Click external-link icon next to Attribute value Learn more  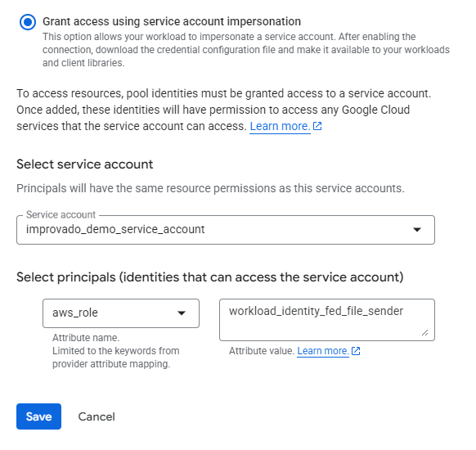[x=356, y=351]
